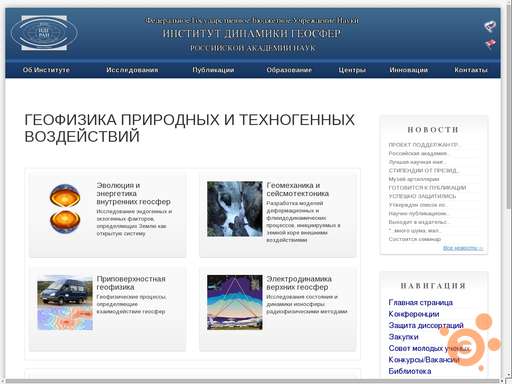512x384 pixels.
Task: Open 'Электродинамика верхних геосфер' heading
Action: (299, 283)
